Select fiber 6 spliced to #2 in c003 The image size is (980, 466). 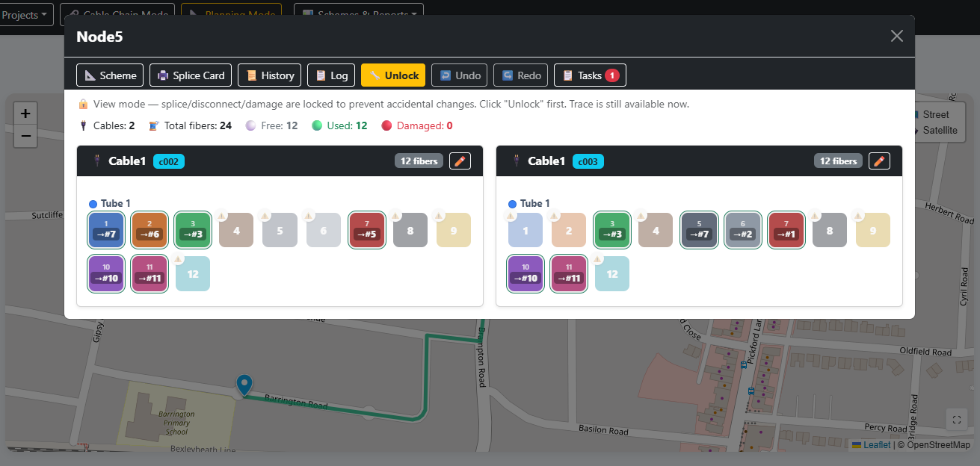[x=742, y=230]
